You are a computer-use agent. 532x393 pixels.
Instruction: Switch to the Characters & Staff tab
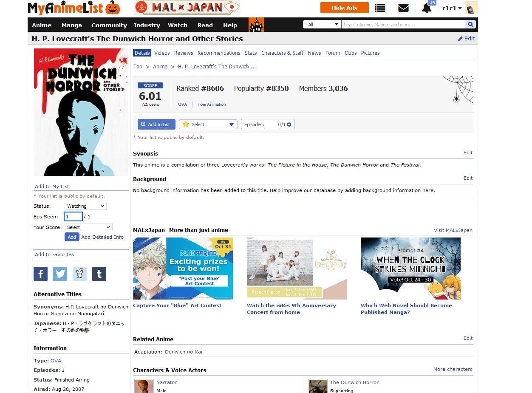point(283,53)
